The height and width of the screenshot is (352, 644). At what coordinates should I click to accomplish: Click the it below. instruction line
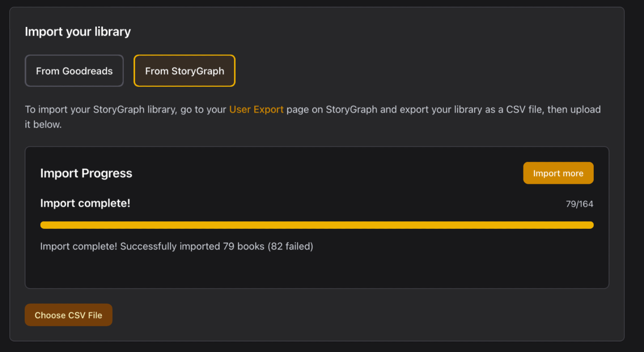click(43, 125)
